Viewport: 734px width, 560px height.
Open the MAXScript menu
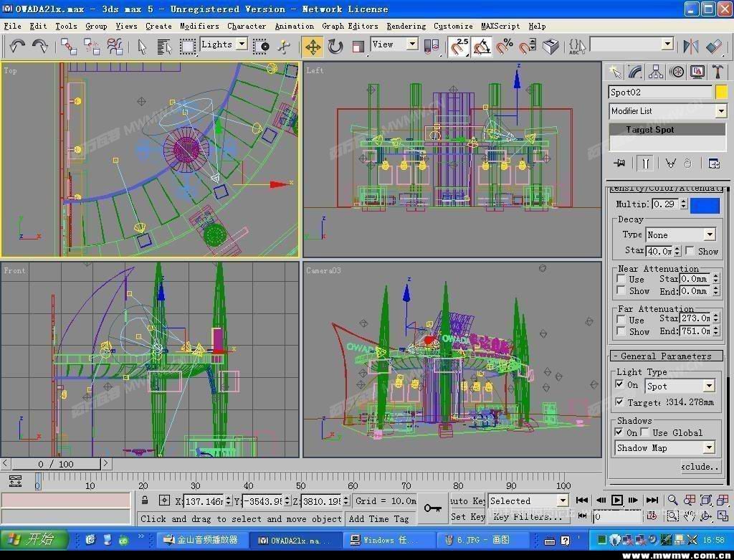click(500, 27)
